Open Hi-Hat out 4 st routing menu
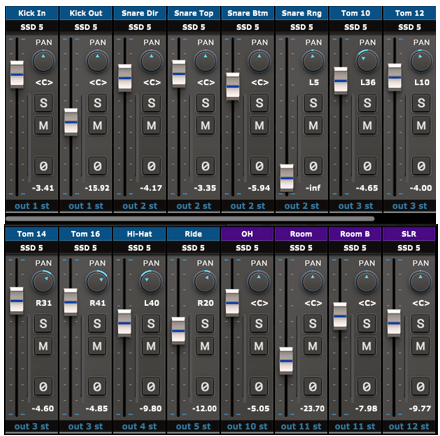Screen dimensions: 440x436 pyautogui.click(x=139, y=426)
